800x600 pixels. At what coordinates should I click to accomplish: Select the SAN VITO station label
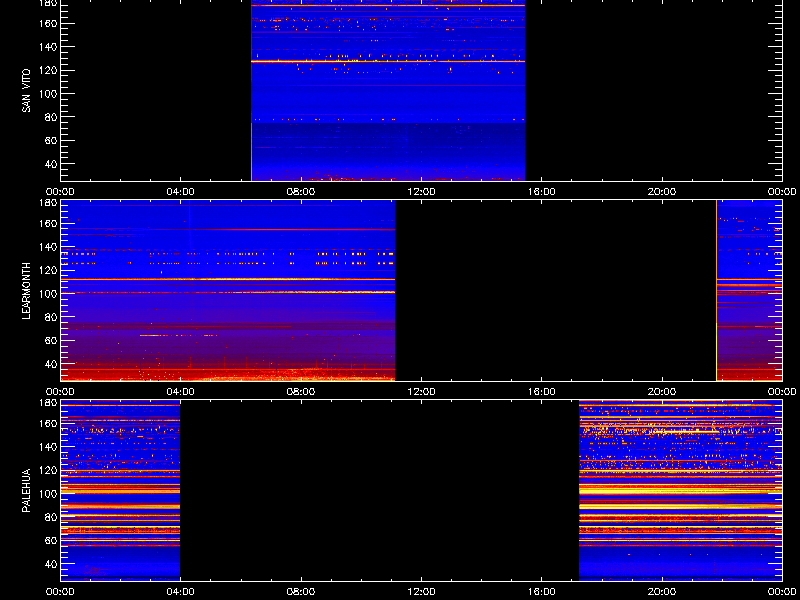[x=27, y=91]
